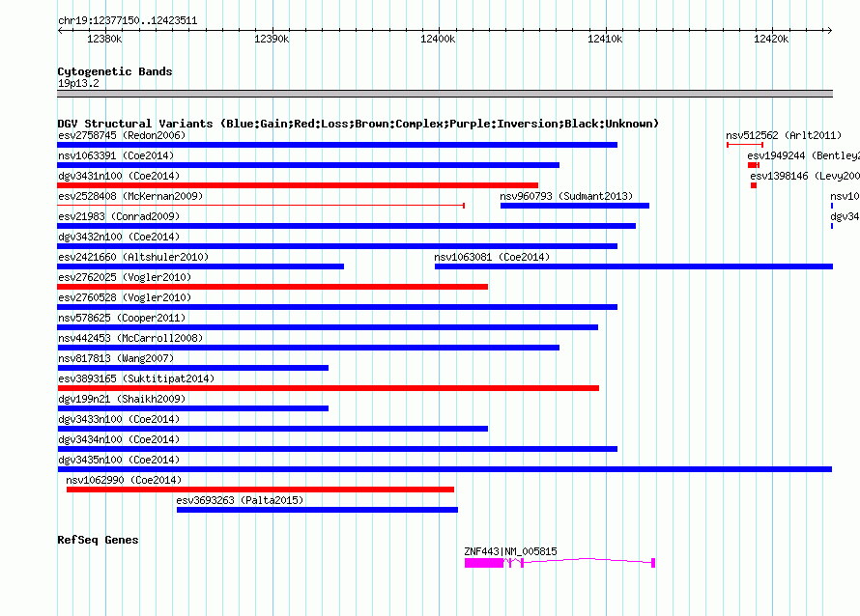Select the ZNF443 large magenta exon block

click(484, 563)
